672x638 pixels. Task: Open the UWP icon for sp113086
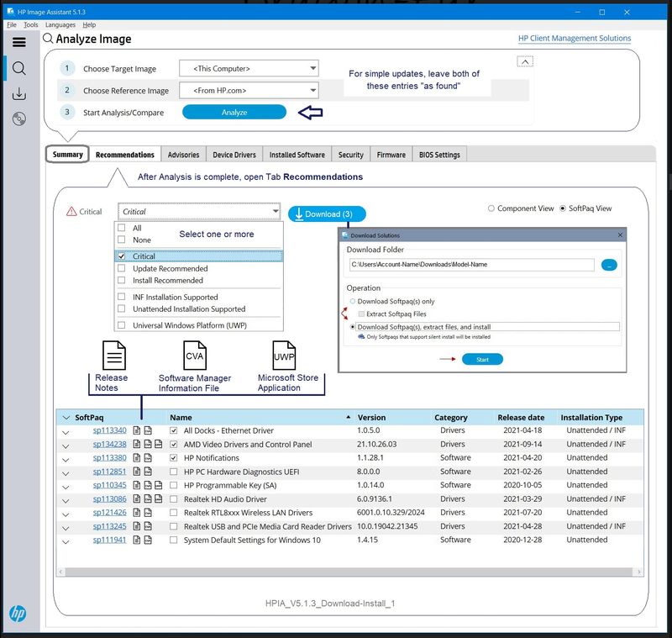click(159, 498)
